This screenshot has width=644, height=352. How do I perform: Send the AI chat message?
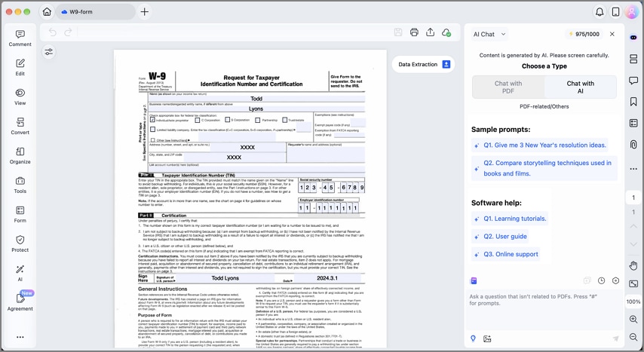[615, 338]
